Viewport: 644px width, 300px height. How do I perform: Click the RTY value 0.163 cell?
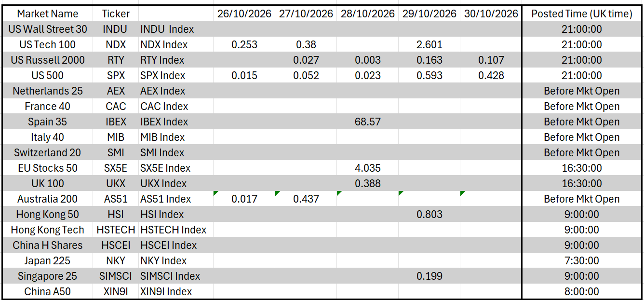coord(429,60)
